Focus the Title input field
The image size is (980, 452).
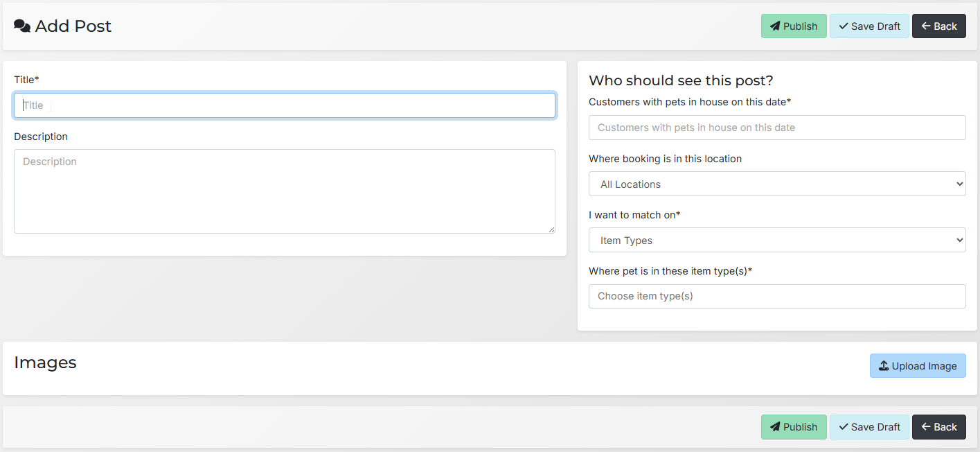coord(285,105)
